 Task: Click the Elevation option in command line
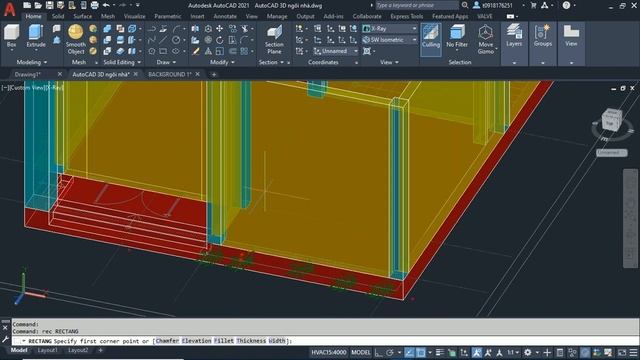[197, 341]
